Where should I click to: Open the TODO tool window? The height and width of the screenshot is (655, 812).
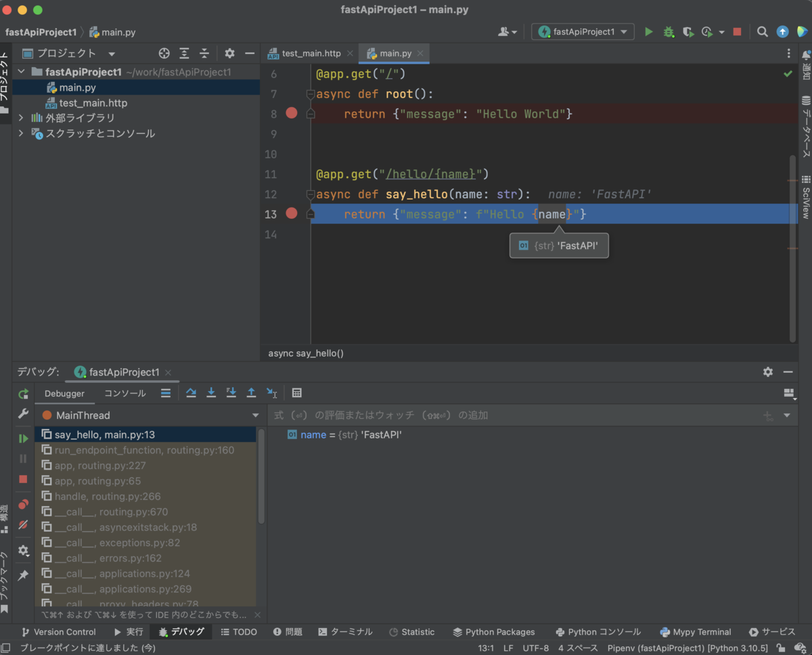239,632
